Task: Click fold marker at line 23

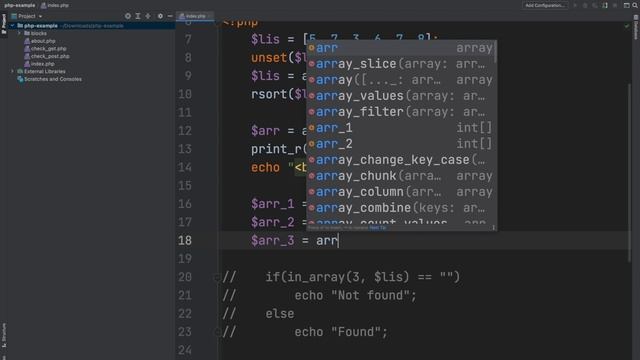Action: [x=217, y=332]
